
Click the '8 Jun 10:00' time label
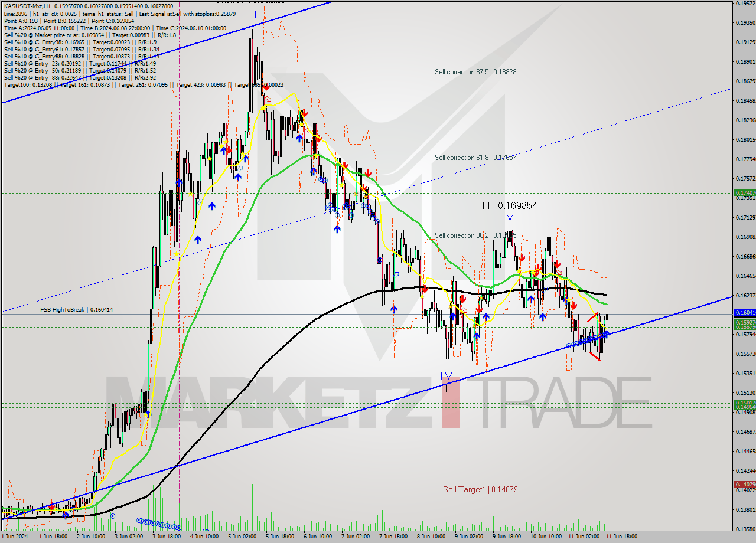[431, 537]
